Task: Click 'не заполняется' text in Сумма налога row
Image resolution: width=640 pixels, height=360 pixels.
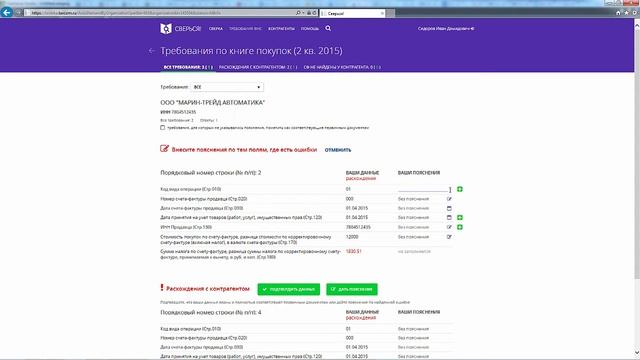Action: (414, 251)
